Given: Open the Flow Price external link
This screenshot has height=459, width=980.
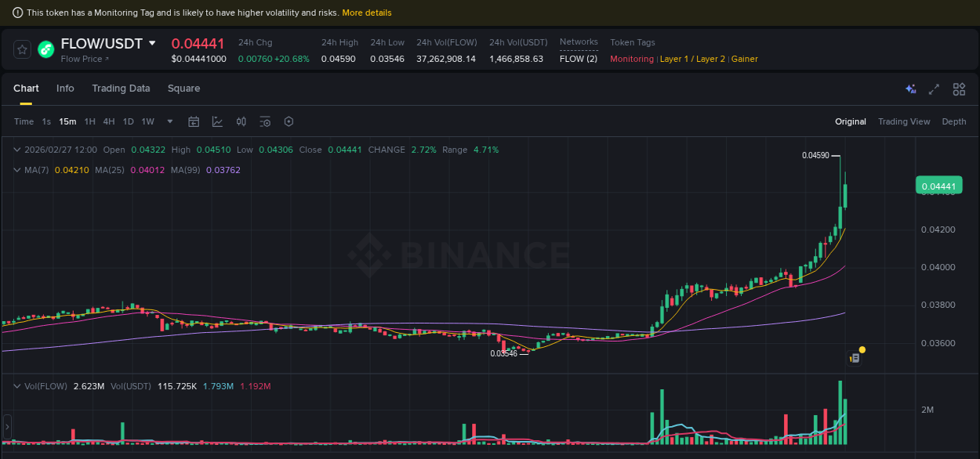Looking at the screenshot, I should coord(84,59).
